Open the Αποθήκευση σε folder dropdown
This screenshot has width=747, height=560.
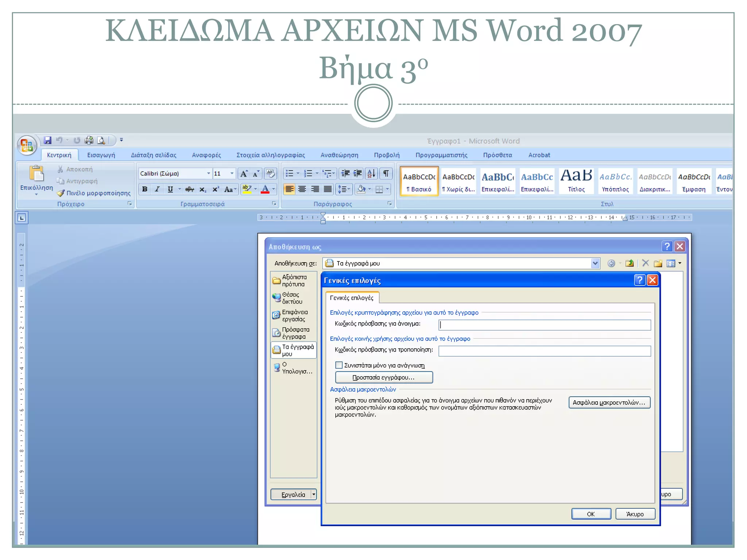click(x=595, y=263)
